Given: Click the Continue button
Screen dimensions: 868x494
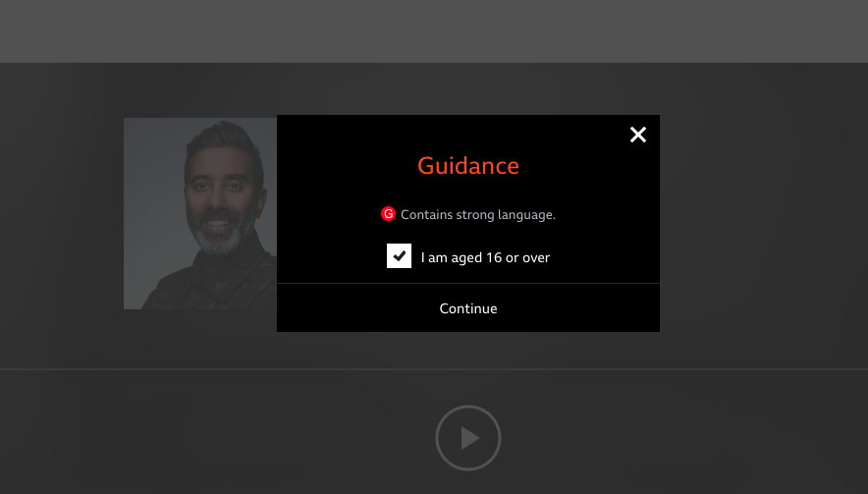Looking at the screenshot, I should click(x=468, y=308).
